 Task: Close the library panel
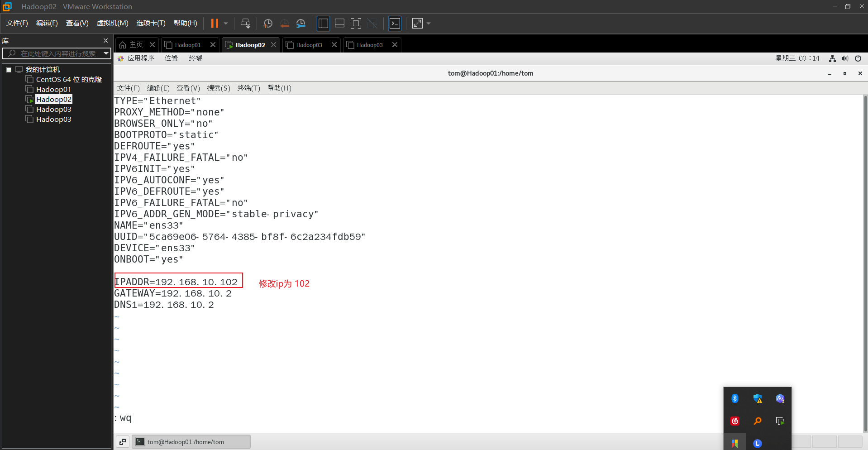point(105,41)
